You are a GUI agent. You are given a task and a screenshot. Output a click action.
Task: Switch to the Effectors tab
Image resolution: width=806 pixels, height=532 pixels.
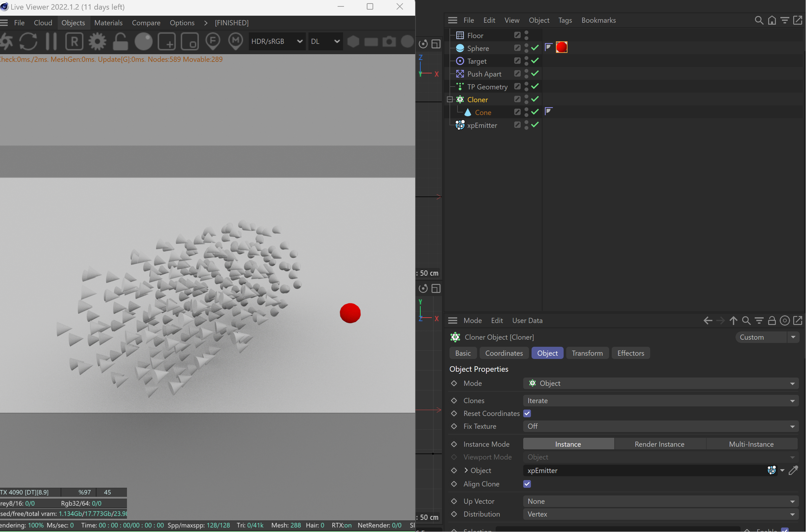(x=630, y=353)
